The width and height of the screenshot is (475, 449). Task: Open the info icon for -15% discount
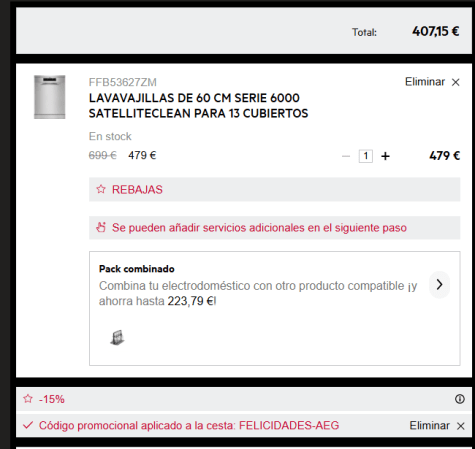click(460, 399)
